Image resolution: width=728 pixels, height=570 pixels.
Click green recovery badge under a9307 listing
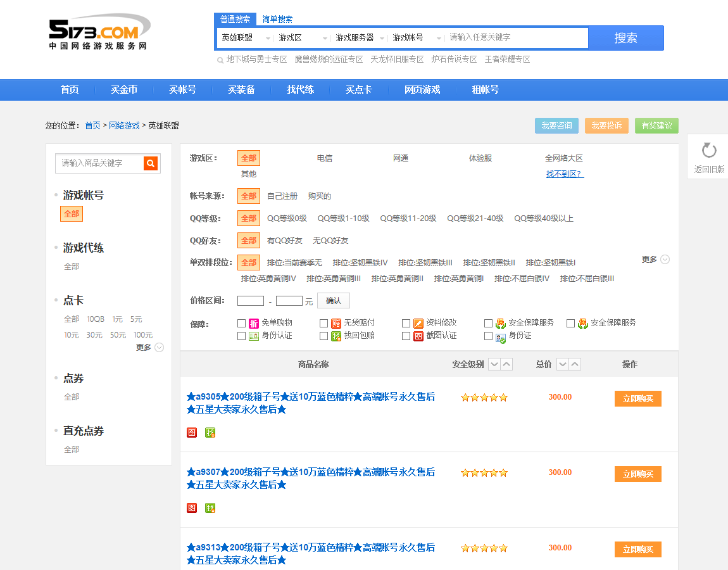click(210, 508)
